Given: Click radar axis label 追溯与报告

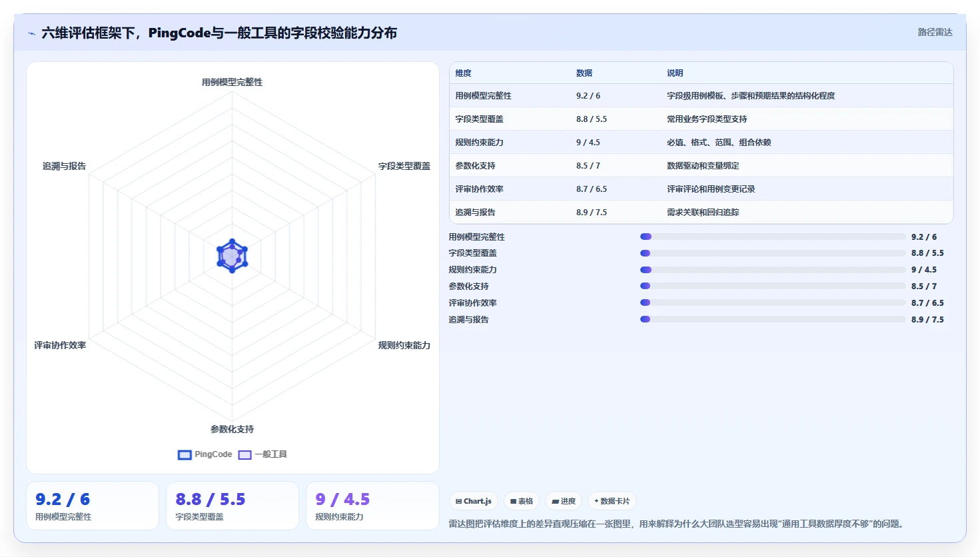Looking at the screenshot, I should [64, 167].
